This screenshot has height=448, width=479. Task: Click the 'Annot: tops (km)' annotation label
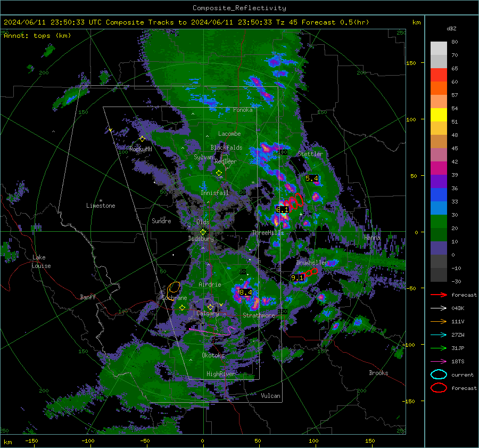tap(37, 36)
